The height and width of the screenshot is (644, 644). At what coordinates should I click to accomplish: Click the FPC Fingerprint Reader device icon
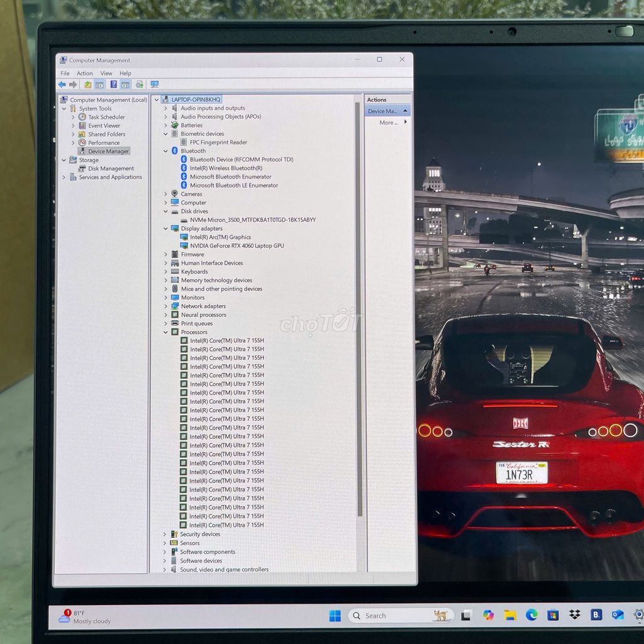[184, 143]
